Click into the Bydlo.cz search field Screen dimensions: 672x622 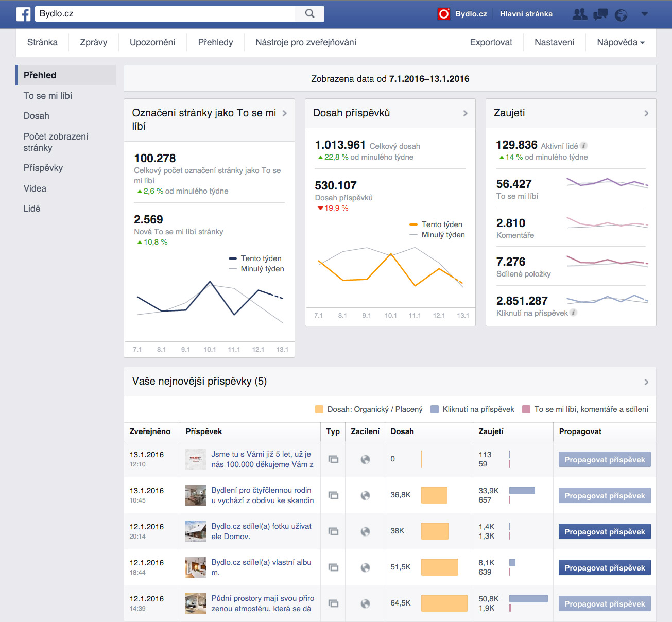click(x=165, y=14)
